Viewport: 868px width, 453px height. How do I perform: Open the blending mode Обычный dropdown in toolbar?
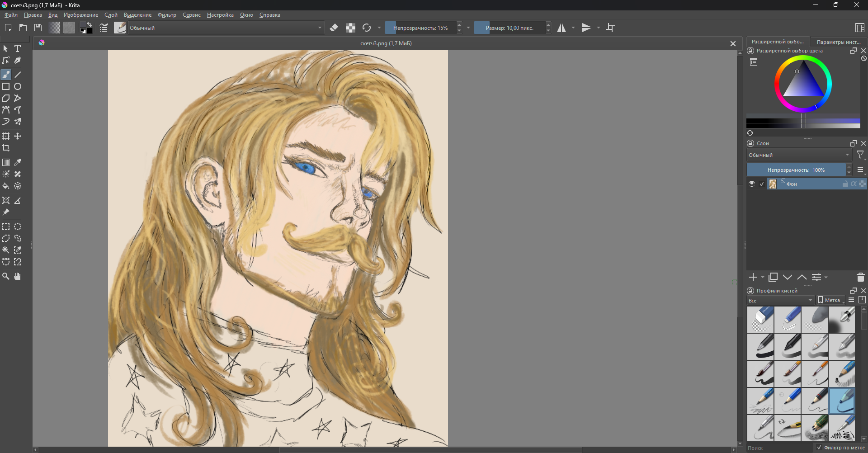(x=226, y=28)
